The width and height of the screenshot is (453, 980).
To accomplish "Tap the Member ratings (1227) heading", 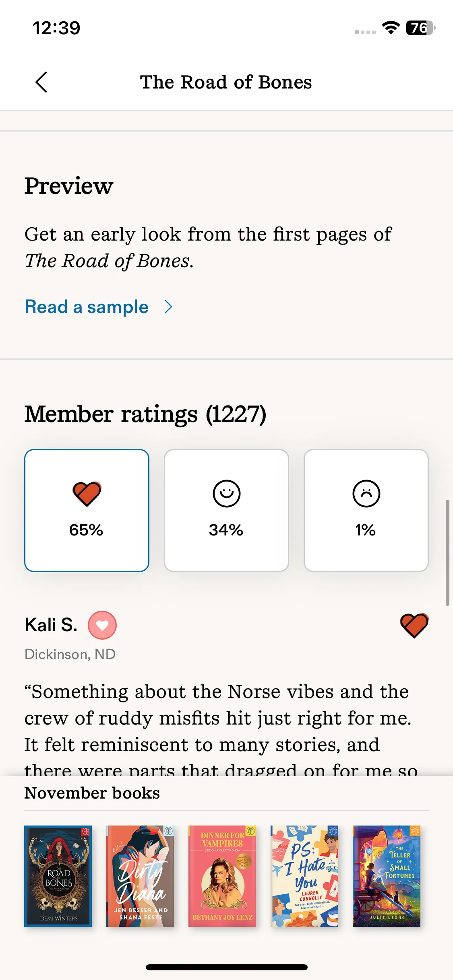I will coord(145,414).
